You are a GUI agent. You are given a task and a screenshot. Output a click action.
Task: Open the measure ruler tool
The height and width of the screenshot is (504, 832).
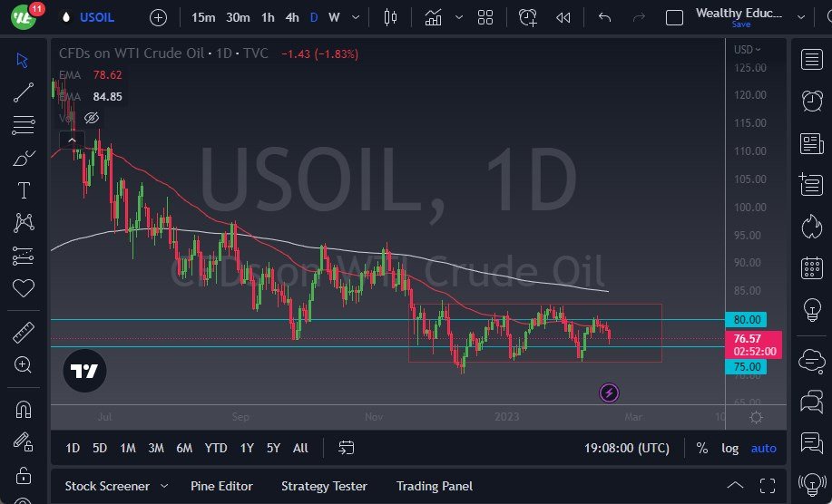24,333
